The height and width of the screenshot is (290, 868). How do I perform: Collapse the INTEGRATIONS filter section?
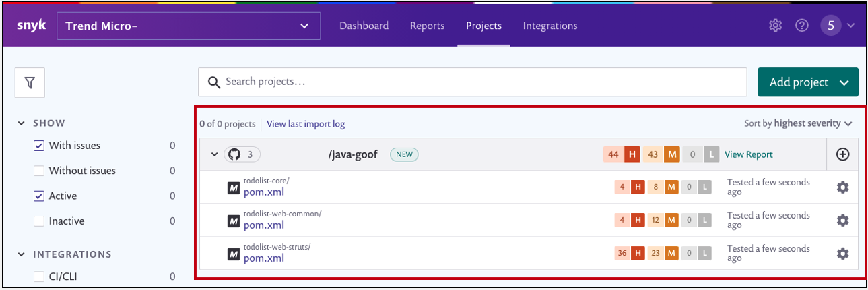pos(22,254)
